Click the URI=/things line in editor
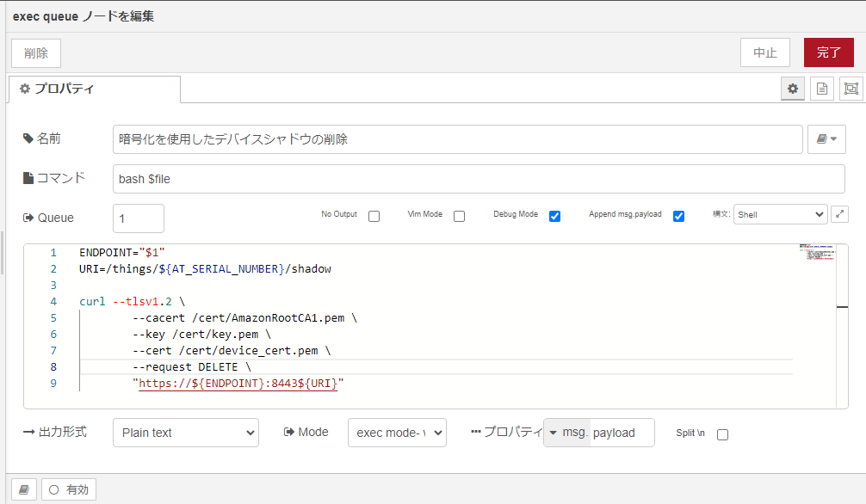 tap(205, 269)
